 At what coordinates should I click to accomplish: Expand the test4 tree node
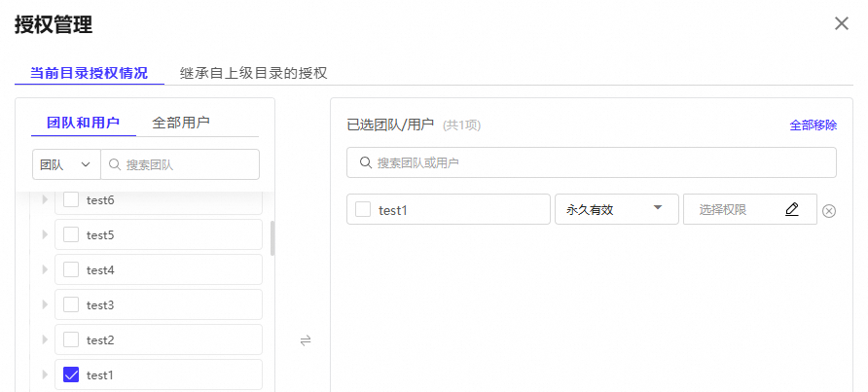46,269
